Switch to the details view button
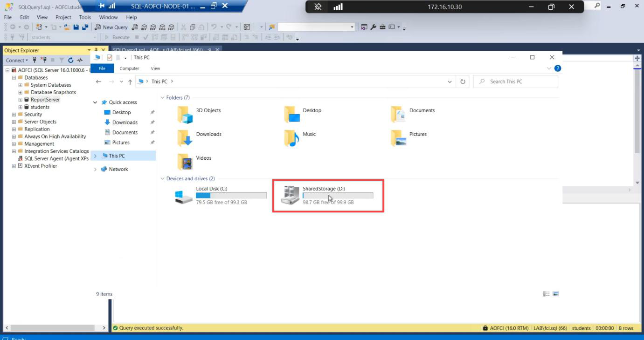This screenshot has height=340, width=644. pos(547,294)
